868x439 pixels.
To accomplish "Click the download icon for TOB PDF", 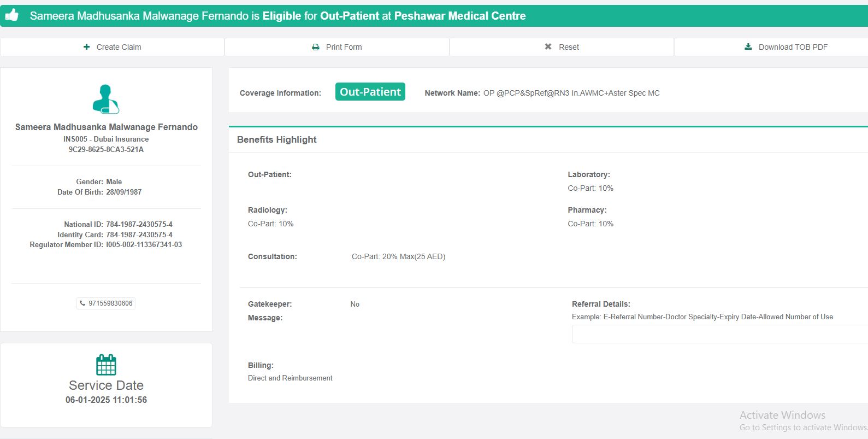I will (x=748, y=47).
